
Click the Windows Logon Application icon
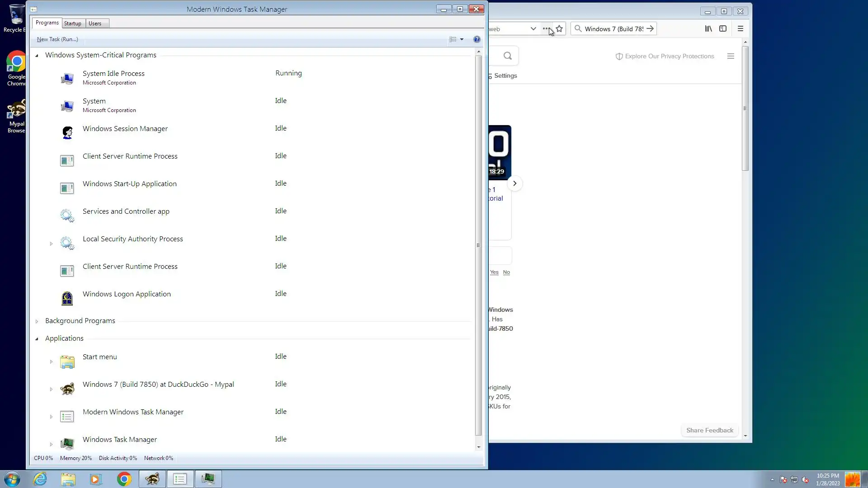point(67,298)
